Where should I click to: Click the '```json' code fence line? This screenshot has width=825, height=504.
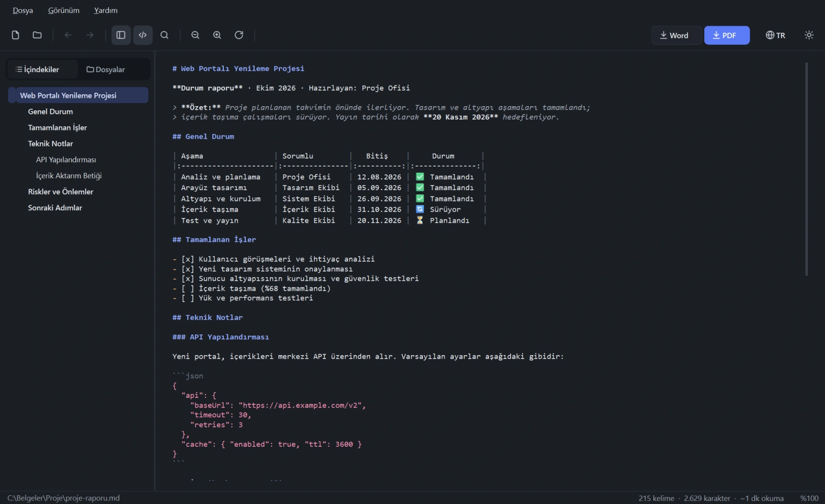pos(188,376)
